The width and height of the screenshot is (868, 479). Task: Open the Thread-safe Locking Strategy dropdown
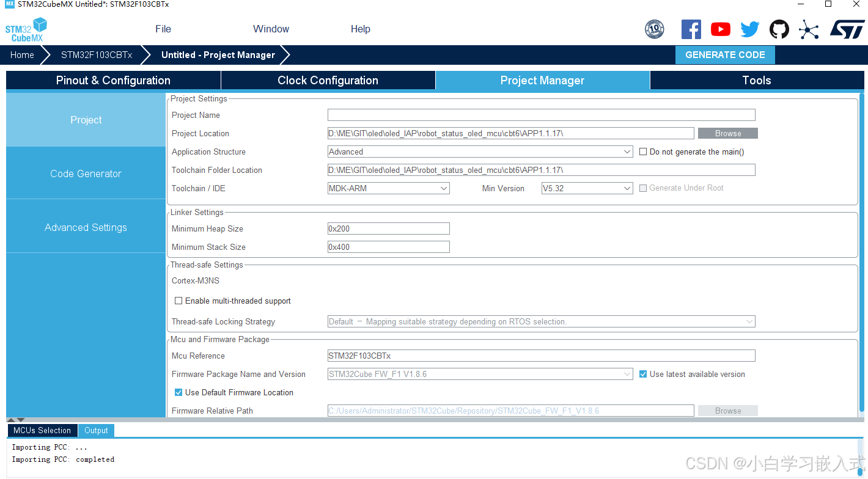[542, 321]
